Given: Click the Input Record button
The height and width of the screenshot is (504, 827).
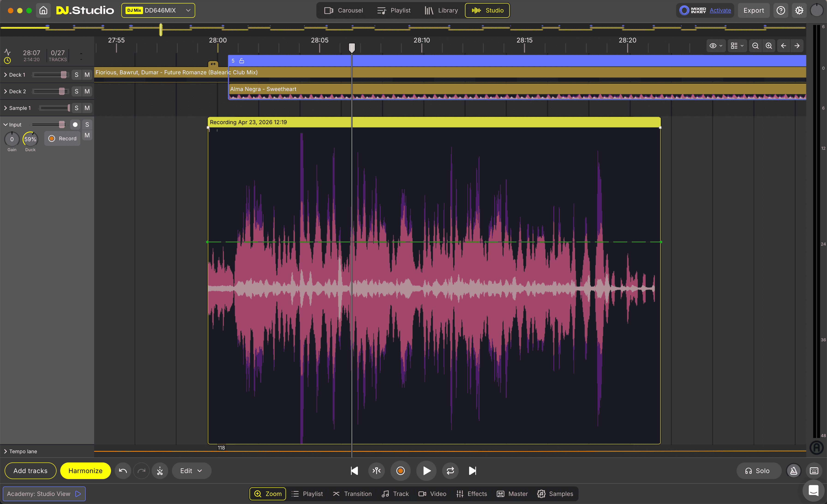Looking at the screenshot, I should [x=63, y=138].
